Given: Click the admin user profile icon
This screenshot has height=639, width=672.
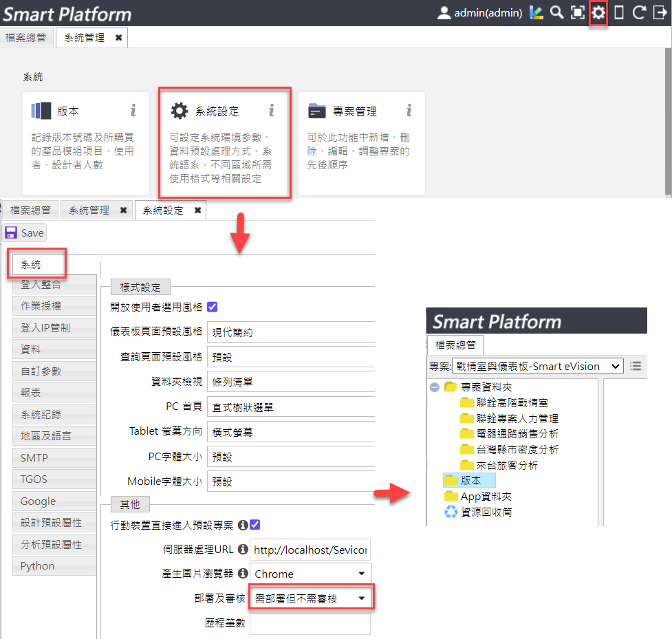Looking at the screenshot, I should point(444,13).
